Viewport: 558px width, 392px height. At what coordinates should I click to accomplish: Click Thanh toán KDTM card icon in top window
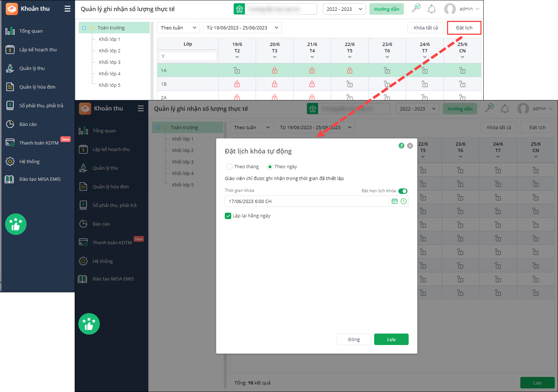[10, 143]
